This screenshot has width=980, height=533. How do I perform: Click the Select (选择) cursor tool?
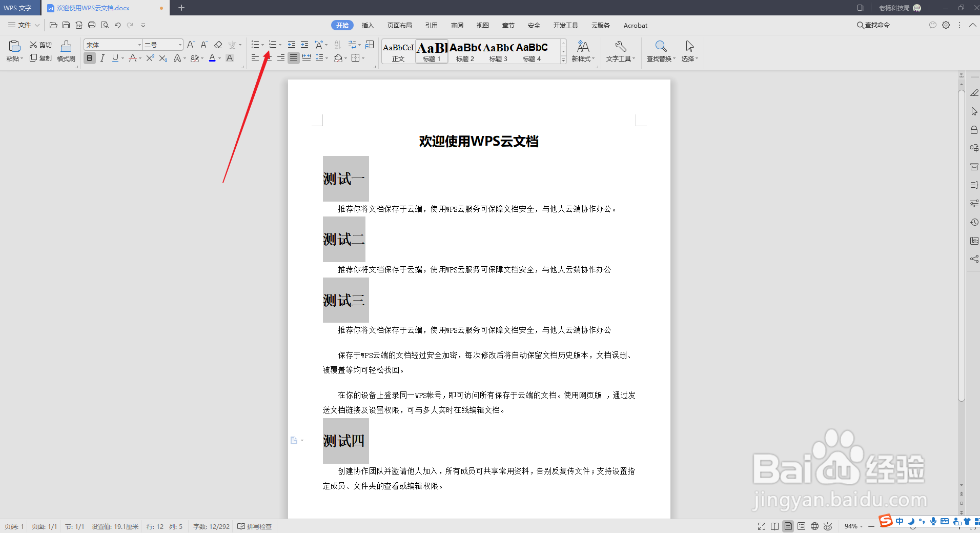pos(690,51)
